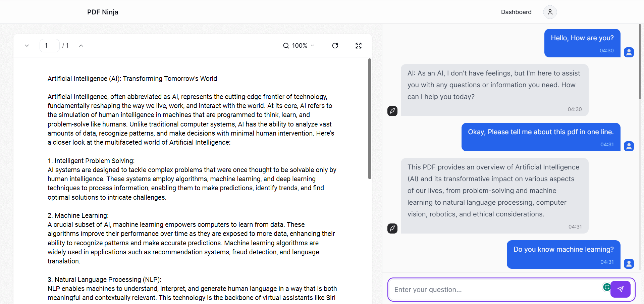Click the avatar next to 'Hello, How are you?'
Screen dimensions: 644x304
point(629,52)
